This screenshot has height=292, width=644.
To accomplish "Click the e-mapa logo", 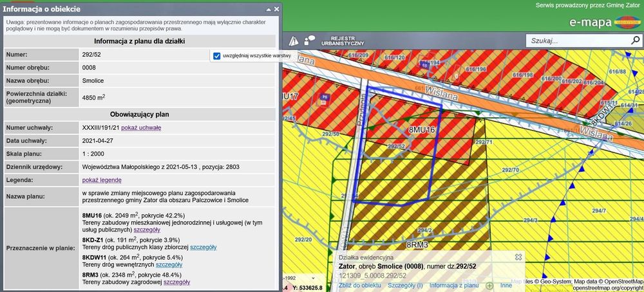I will pos(605,23).
